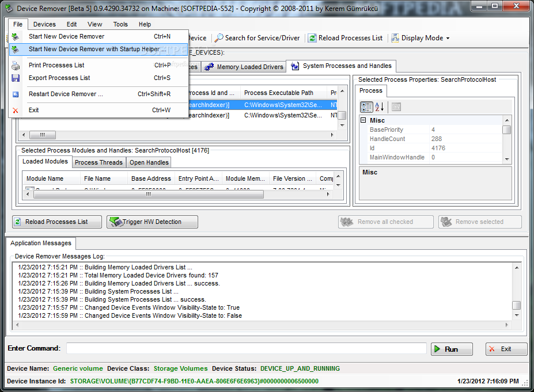Screen dimensions: 534x392
Task: Click Start New Device Remover menu icon
Action: tap(16, 36)
